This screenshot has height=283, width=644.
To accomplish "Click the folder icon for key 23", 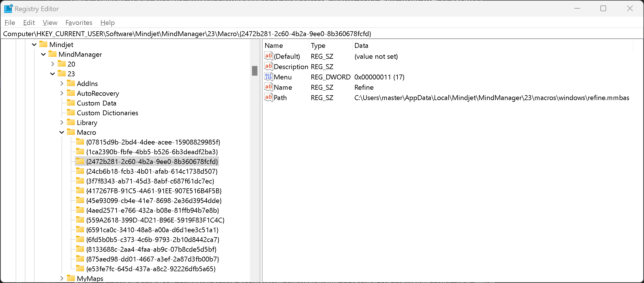I will pos(62,73).
